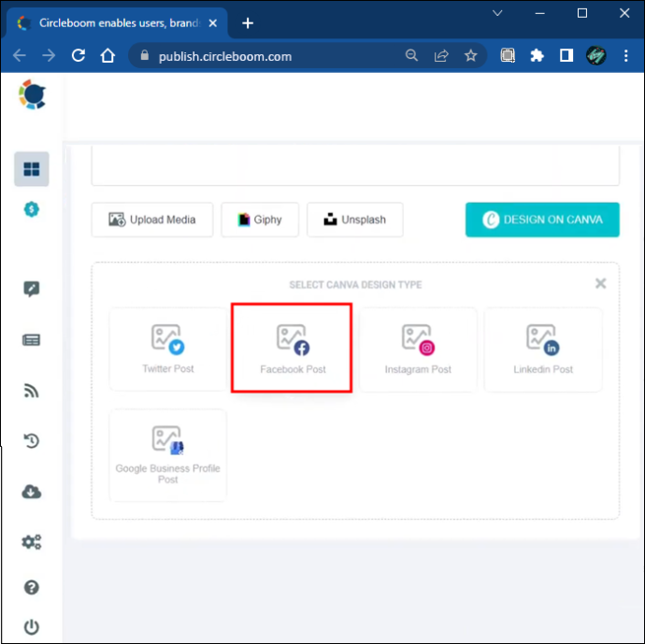Select the Linkedin Post design type
Image resolution: width=645 pixels, height=644 pixels.
(543, 350)
